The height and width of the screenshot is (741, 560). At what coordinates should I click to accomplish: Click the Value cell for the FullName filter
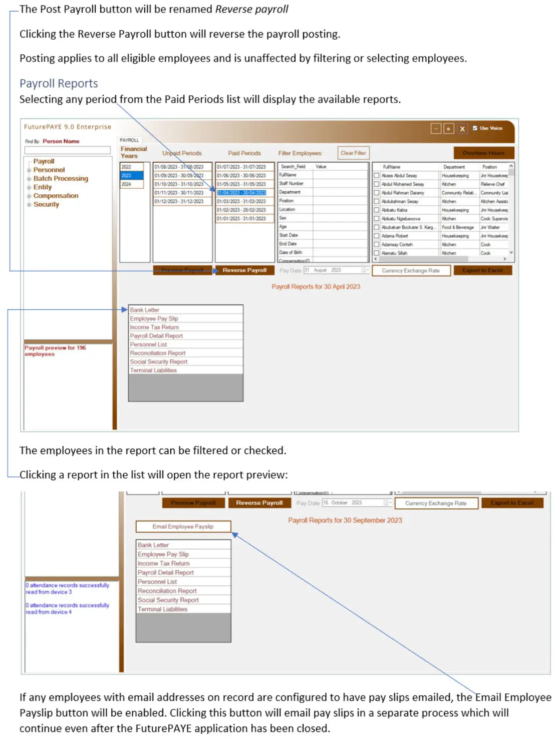pyautogui.click(x=341, y=175)
